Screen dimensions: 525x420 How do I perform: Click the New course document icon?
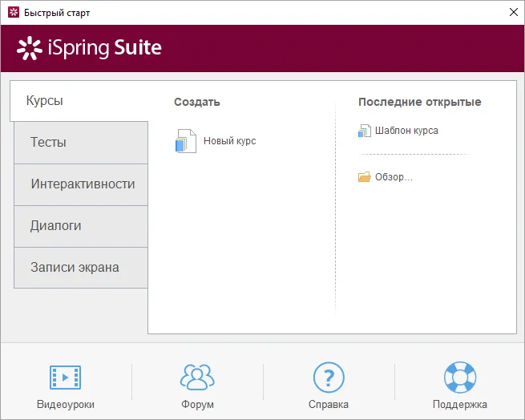coord(185,141)
